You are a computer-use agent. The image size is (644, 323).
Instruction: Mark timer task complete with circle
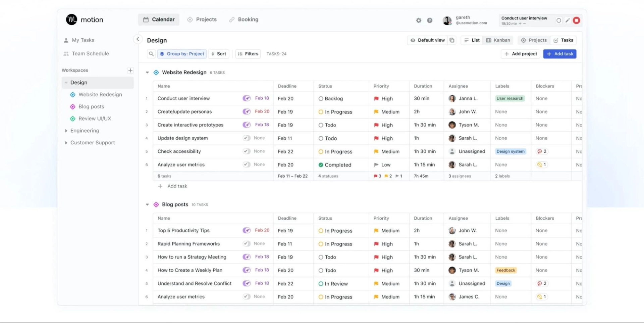coord(558,20)
